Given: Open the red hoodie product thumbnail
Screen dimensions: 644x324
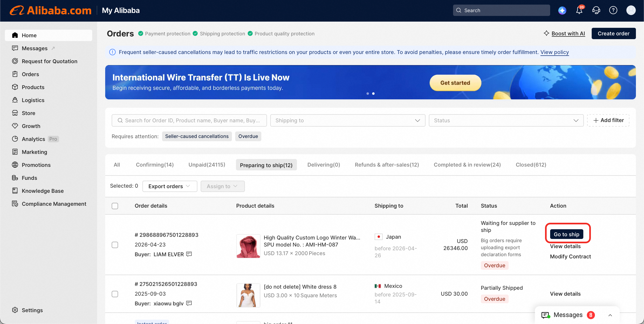Looking at the screenshot, I should [248, 246].
